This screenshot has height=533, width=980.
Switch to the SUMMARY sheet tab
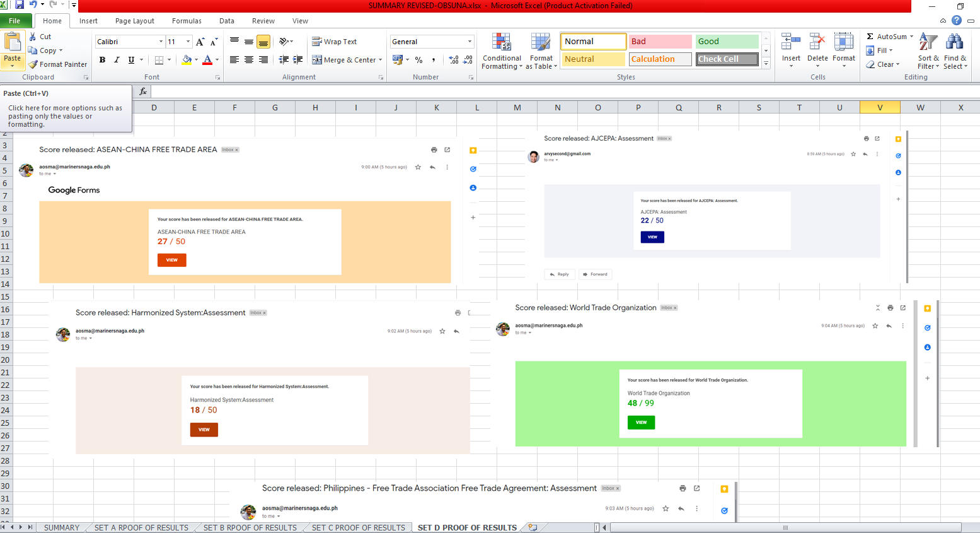tap(62, 528)
